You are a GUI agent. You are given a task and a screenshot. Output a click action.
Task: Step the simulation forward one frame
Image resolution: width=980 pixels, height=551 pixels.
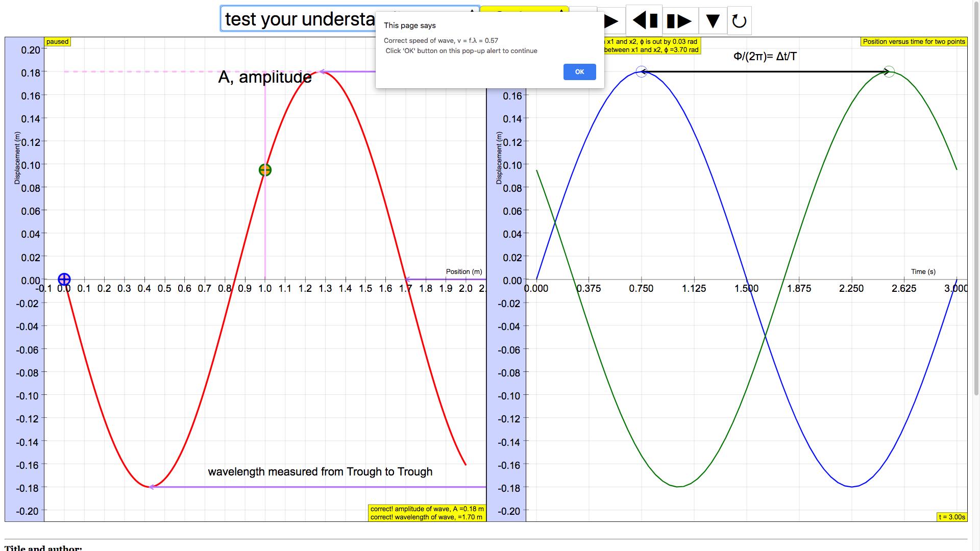pos(680,20)
